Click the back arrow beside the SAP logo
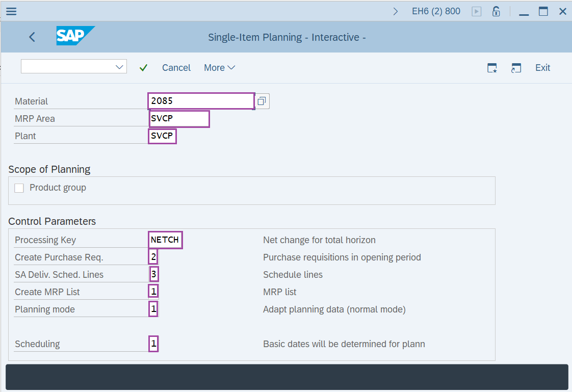Image resolution: width=572 pixels, height=392 pixels. click(32, 37)
